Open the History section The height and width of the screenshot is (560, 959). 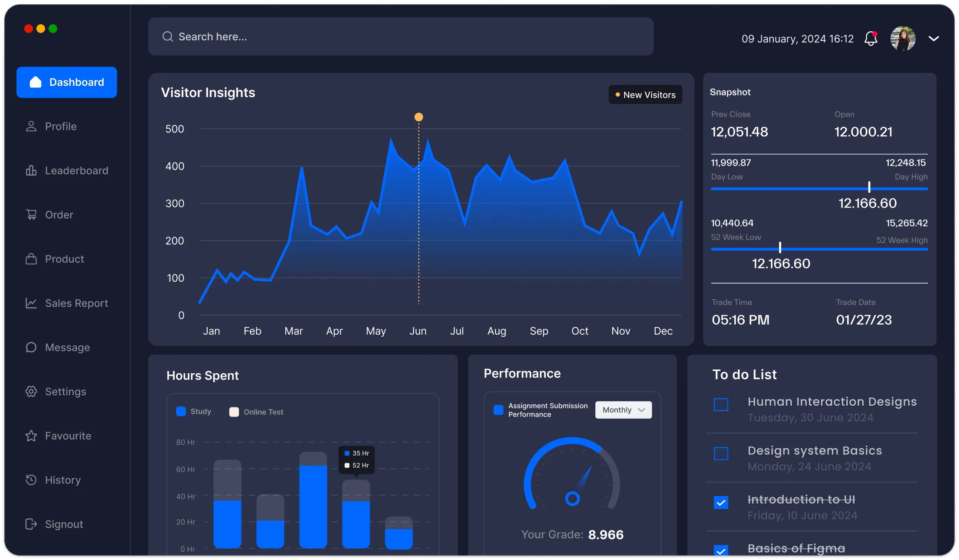pyautogui.click(x=62, y=480)
